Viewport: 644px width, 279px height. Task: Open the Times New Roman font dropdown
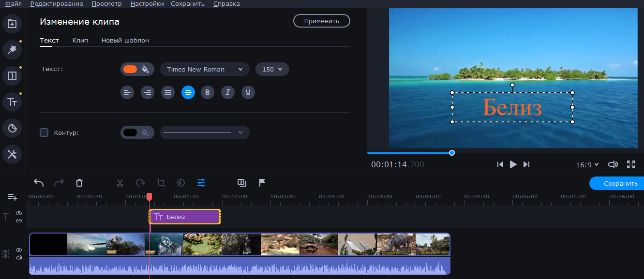tap(205, 69)
